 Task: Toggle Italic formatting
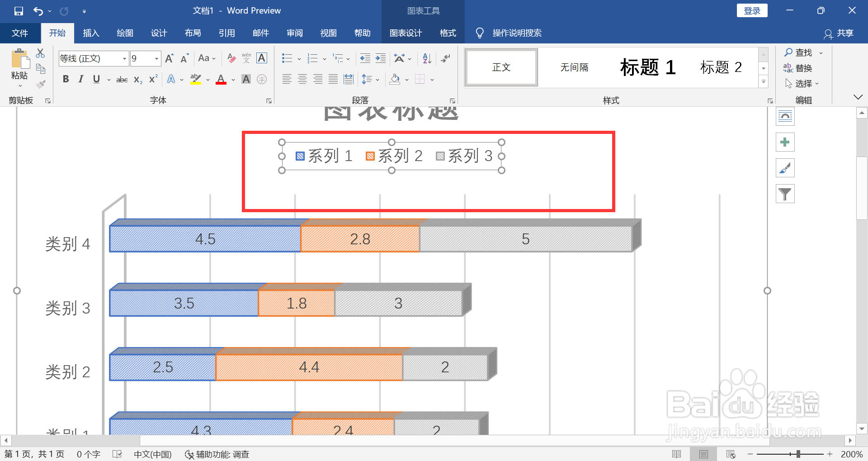81,79
